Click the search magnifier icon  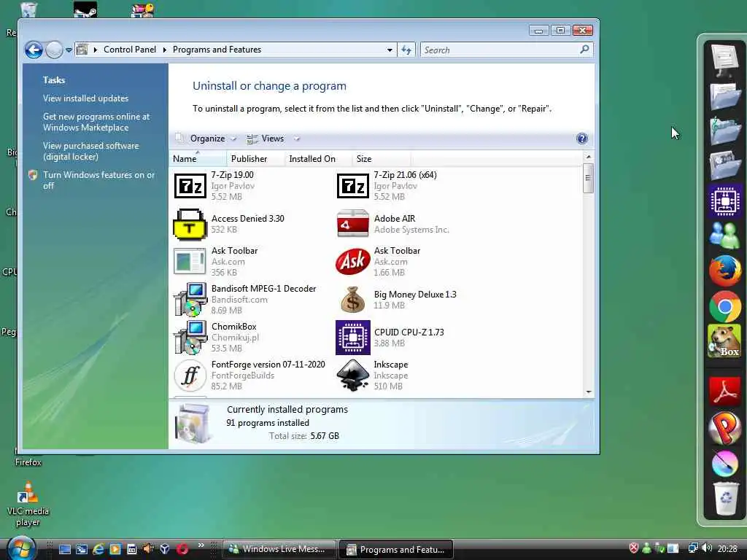click(584, 50)
